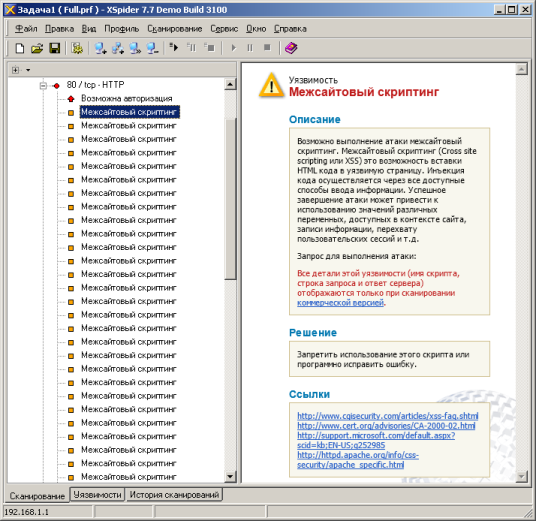Click status bar IP 192.168.1.1
The image size is (536, 521).
tap(27, 512)
